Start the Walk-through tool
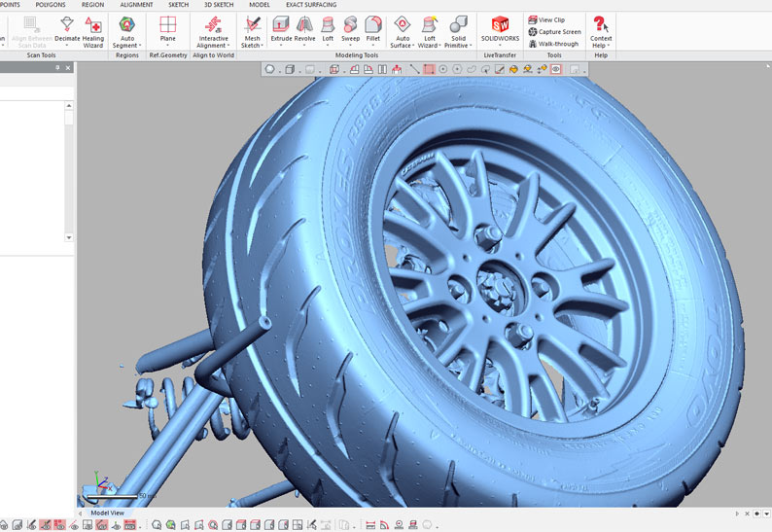This screenshot has height=532, width=772. pyautogui.click(x=553, y=44)
